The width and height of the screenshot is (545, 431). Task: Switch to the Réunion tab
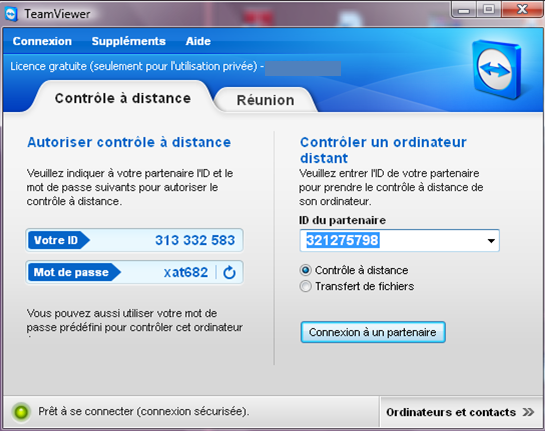click(x=266, y=100)
